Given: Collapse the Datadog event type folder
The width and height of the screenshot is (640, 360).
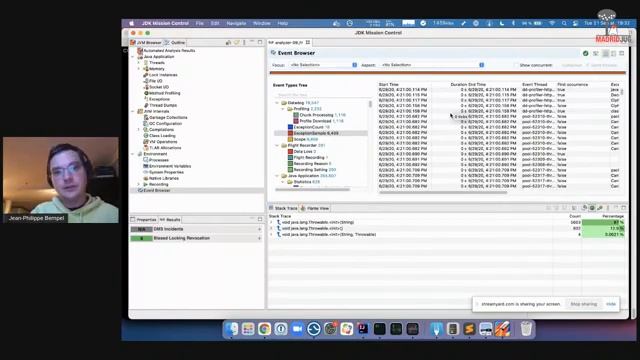Looking at the screenshot, I should pyautogui.click(x=277, y=103).
